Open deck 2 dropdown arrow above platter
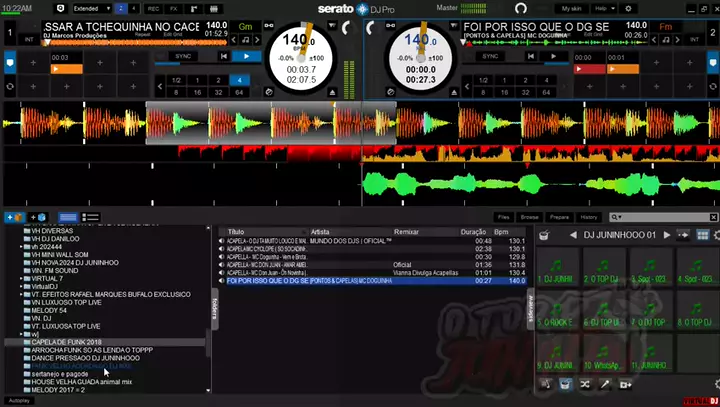 point(454,26)
